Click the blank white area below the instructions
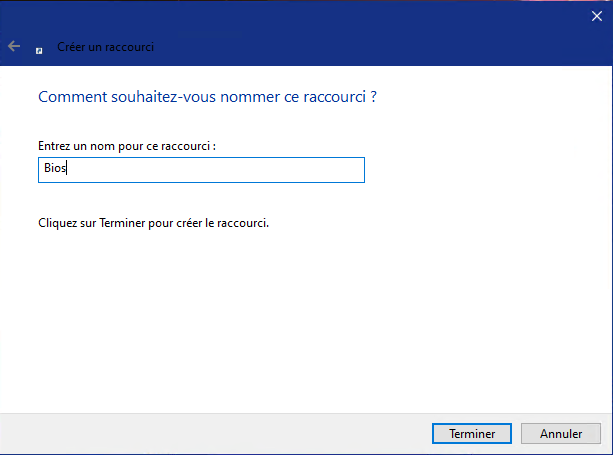Screen dimensions: 613x455 tap(300, 320)
